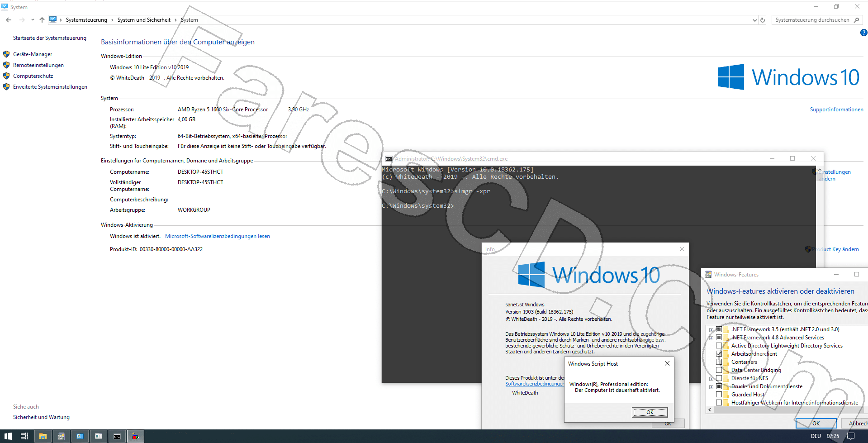Image resolution: width=868 pixels, height=443 pixels.
Task: Click the System window title icon
Action: pyautogui.click(x=5, y=7)
